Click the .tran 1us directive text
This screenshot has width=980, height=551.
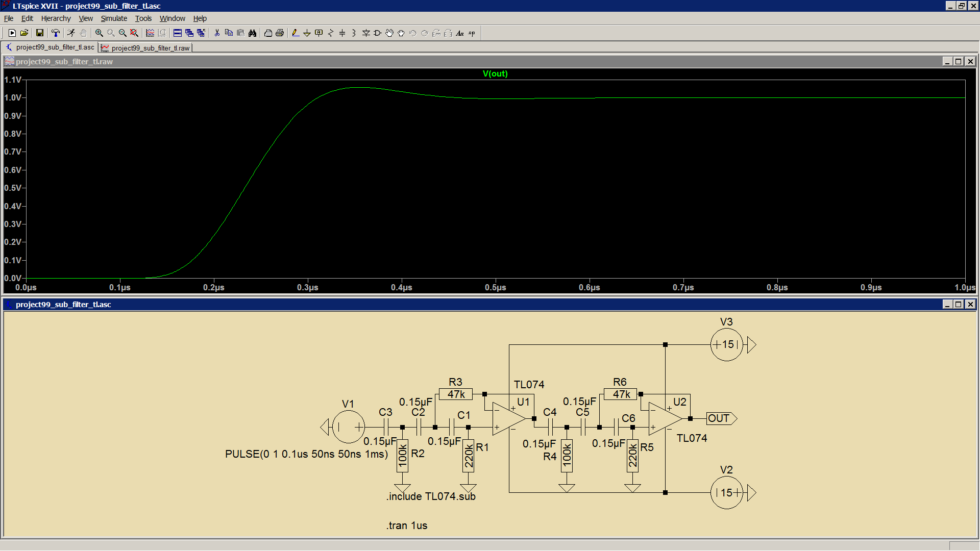pos(407,525)
